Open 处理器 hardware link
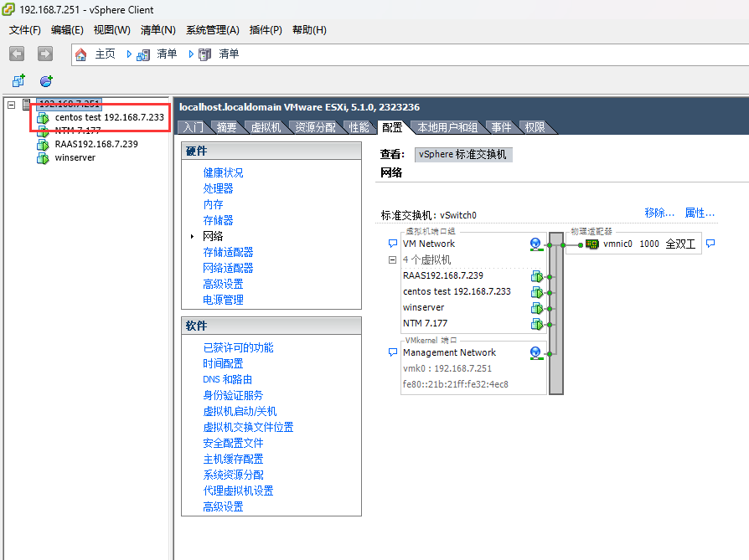Screen dimensions: 749x560 [218, 188]
